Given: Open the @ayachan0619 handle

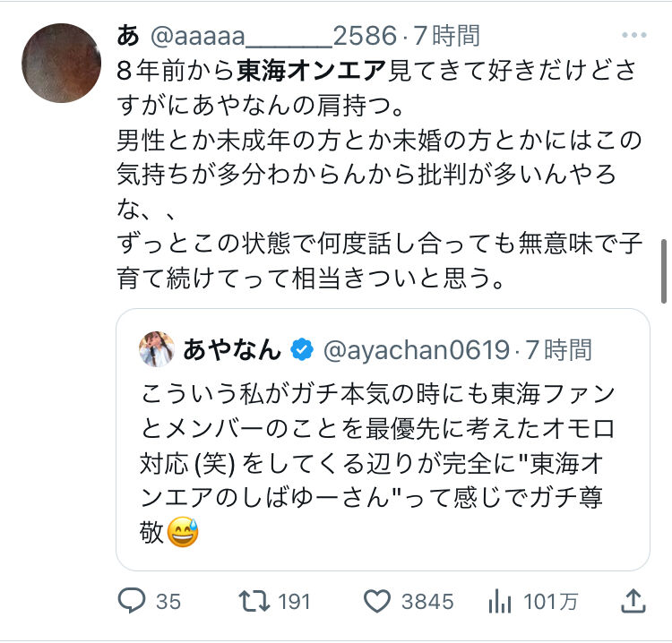Looking at the screenshot, I should click(416, 350).
